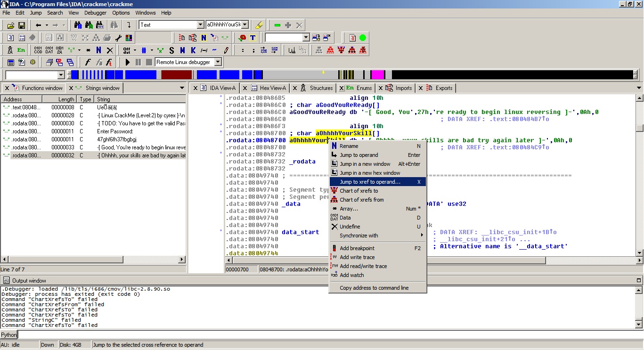Click the Output window vertical scrollbar

pos(639,306)
